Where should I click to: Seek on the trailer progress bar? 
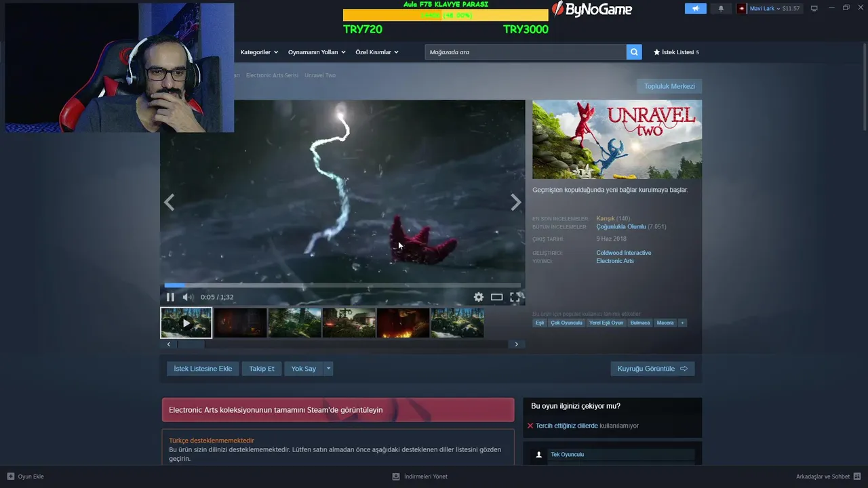342,285
